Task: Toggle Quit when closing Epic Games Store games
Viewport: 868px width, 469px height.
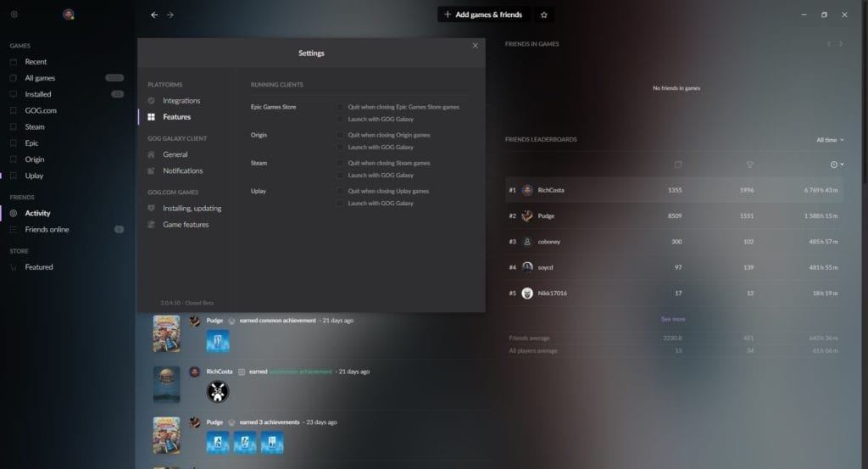Action: 340,107
